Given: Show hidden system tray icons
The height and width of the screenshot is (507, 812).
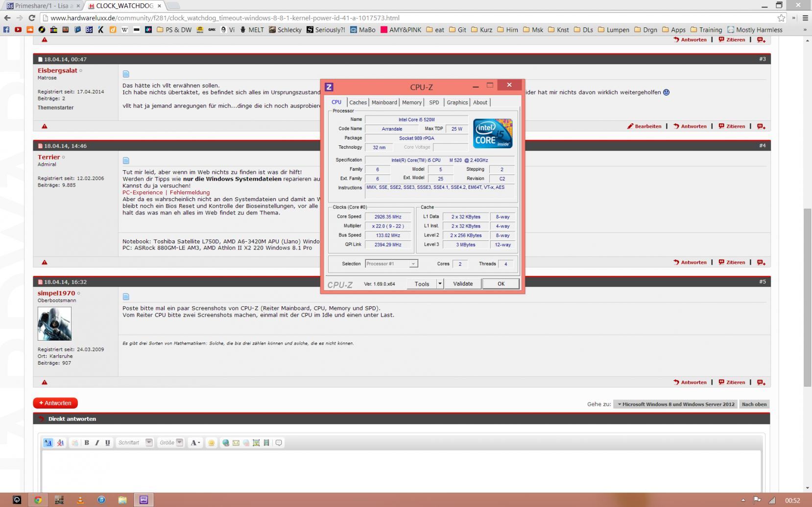Looking at the screenshot, I should click(x=743, y=500).
